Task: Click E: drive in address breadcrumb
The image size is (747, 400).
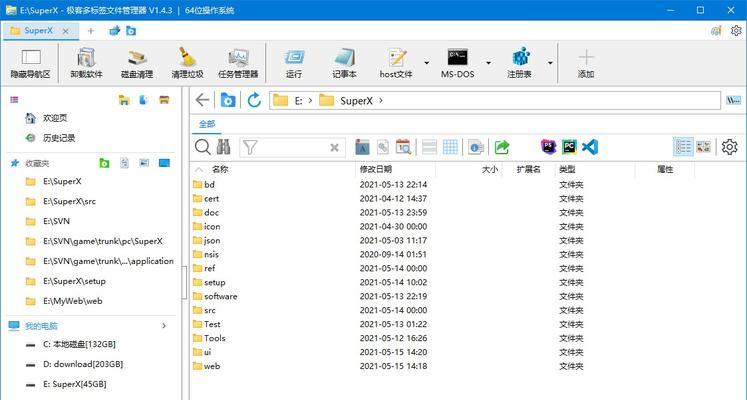Action: (298, 100)
